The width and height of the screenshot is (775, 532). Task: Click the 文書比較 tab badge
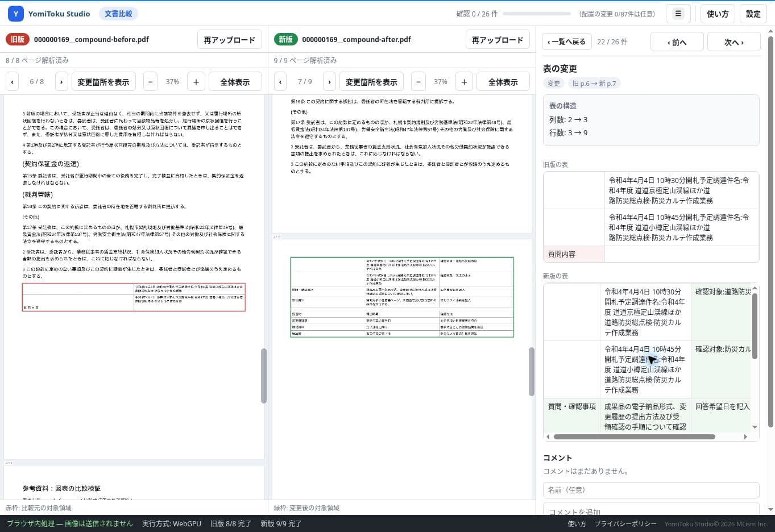[x=118, y=14]
